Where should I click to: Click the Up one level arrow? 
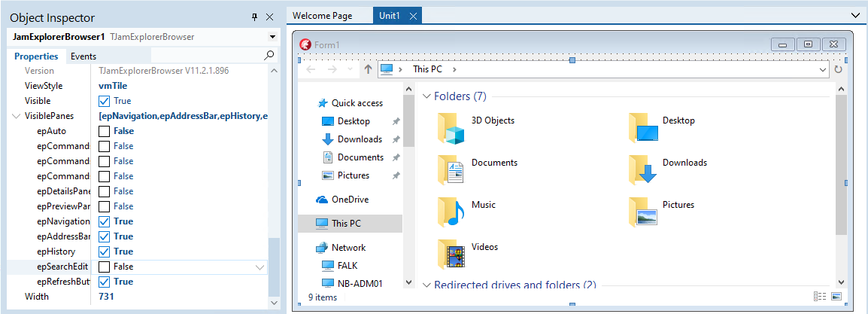click(368, 69)
